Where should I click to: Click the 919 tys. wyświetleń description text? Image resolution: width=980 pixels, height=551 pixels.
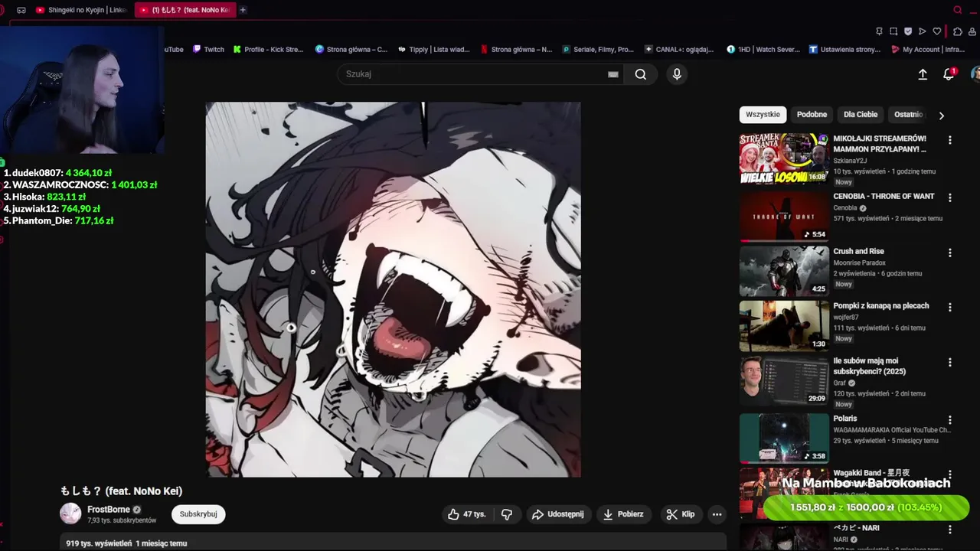point(126,543)
